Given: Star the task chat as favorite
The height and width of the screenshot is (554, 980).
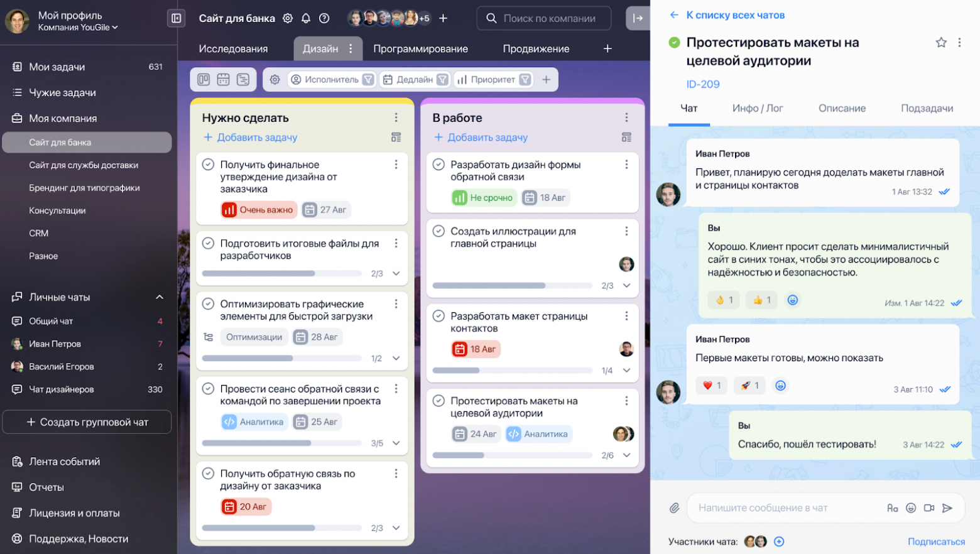Looking at the screenshot, I should (x=941, y=42).
